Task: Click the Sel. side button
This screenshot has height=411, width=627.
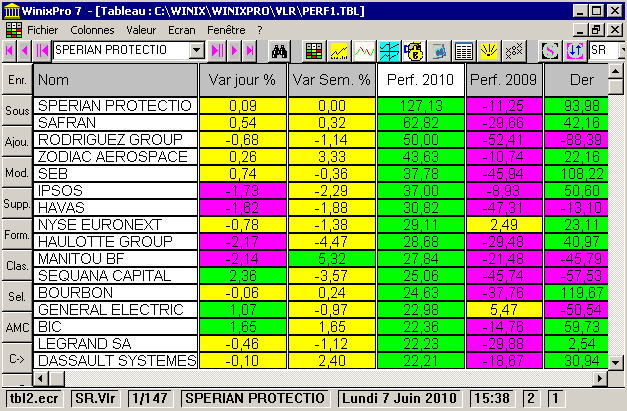Action: (x=17, y=297)
